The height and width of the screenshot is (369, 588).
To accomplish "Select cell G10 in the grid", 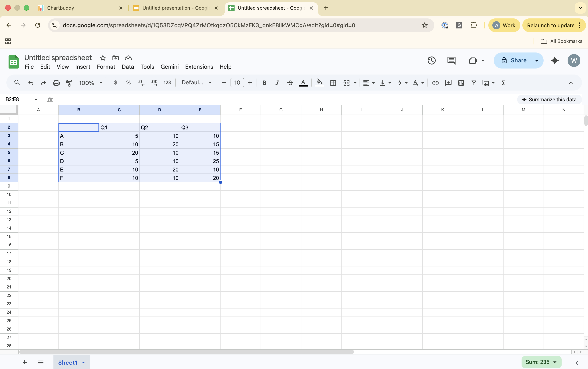I will coord(281,194).
